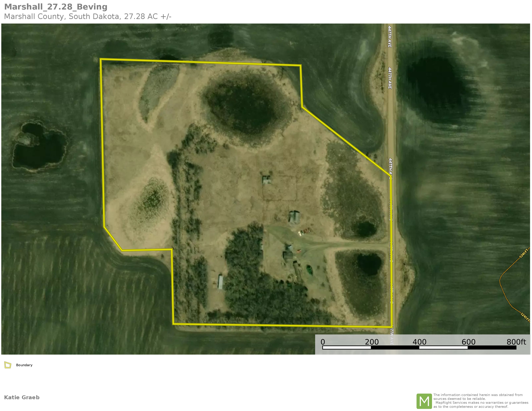Image resolution: width=532 pixels, height=411 pixels.
Task: Click the upper 1240 FT contour label
Action: click(x=523, y=254)
